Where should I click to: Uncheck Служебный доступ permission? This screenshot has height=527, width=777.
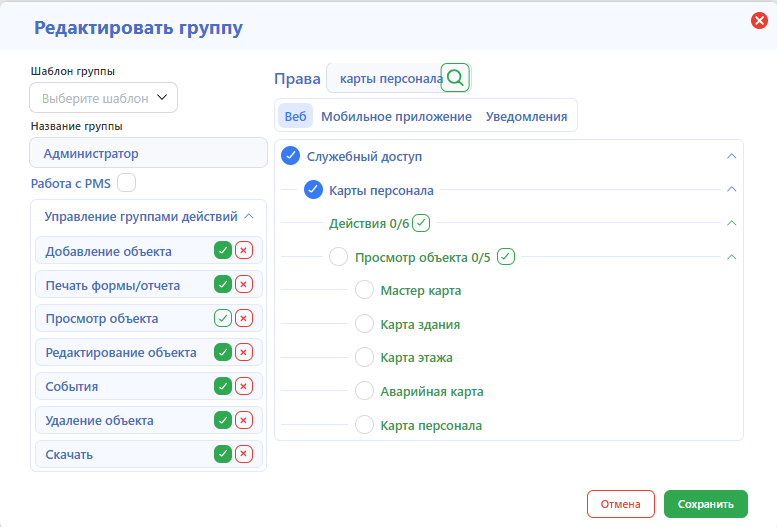point(290,156)
